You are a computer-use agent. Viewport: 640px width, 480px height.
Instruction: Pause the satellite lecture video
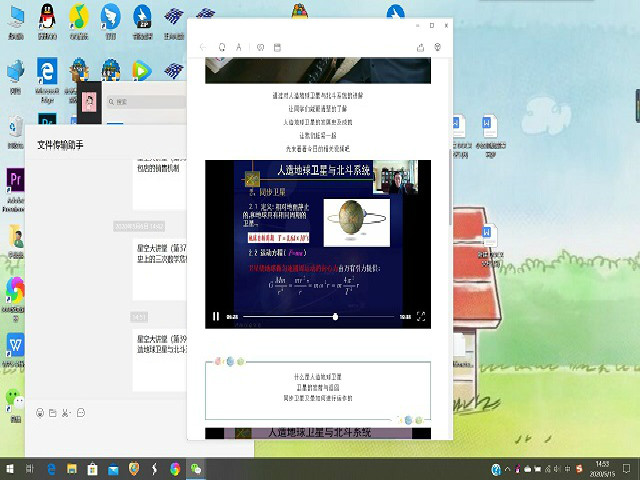(216, 316)
